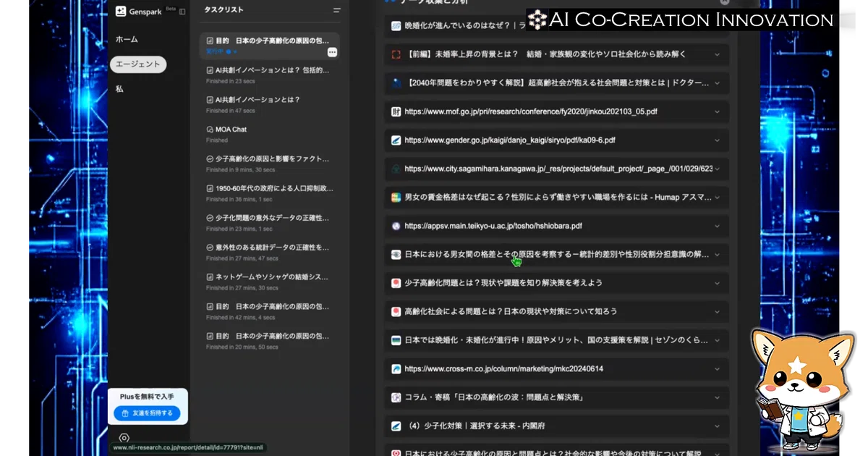The height and width of the screenshot is (456, 868).
Task: Click the favicon beside appsv.main.teikyo-u.ac.jp link
Action: 396,226
